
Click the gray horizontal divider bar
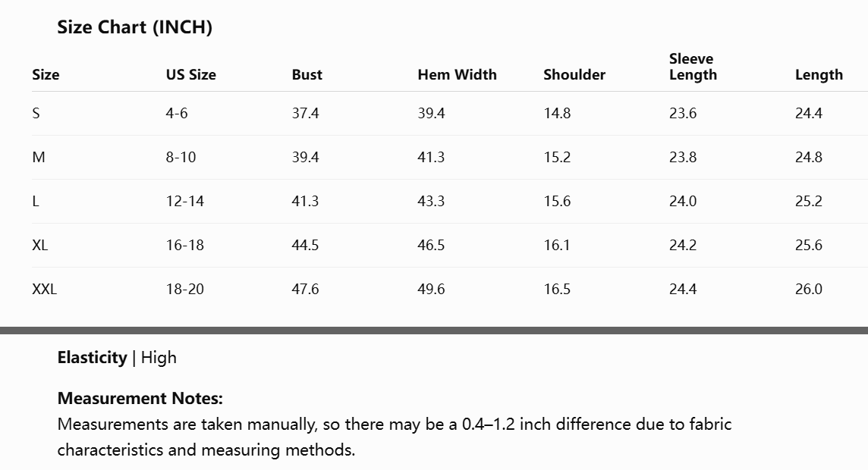point(434,331)
